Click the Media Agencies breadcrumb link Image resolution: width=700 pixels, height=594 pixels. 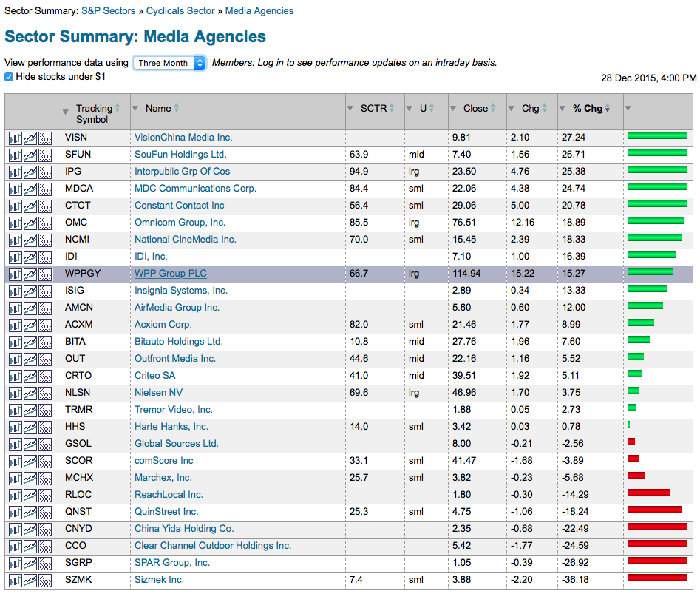pos(259,10)
